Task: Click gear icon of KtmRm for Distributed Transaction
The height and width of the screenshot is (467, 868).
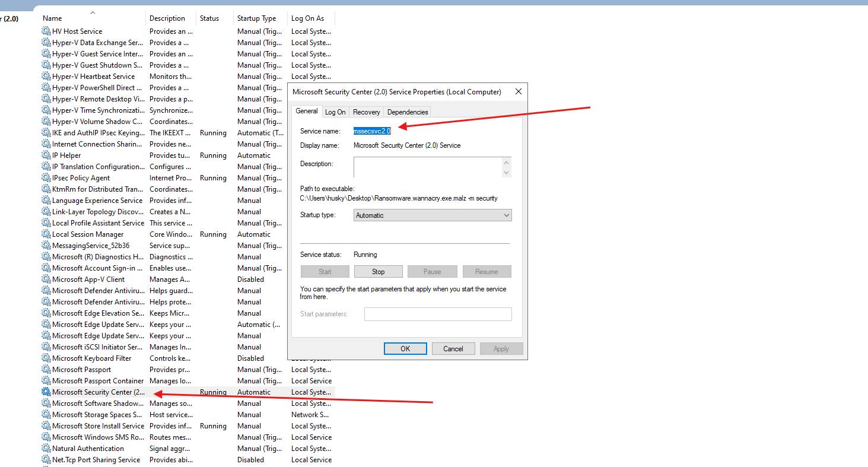Action: click(x=46, y=189)
